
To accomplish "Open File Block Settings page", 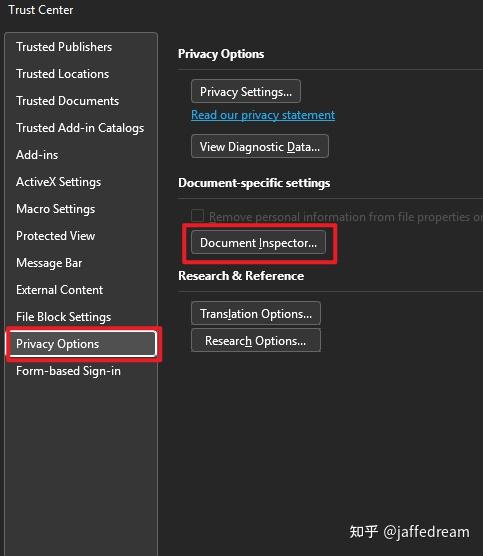I will click(63, 317).
